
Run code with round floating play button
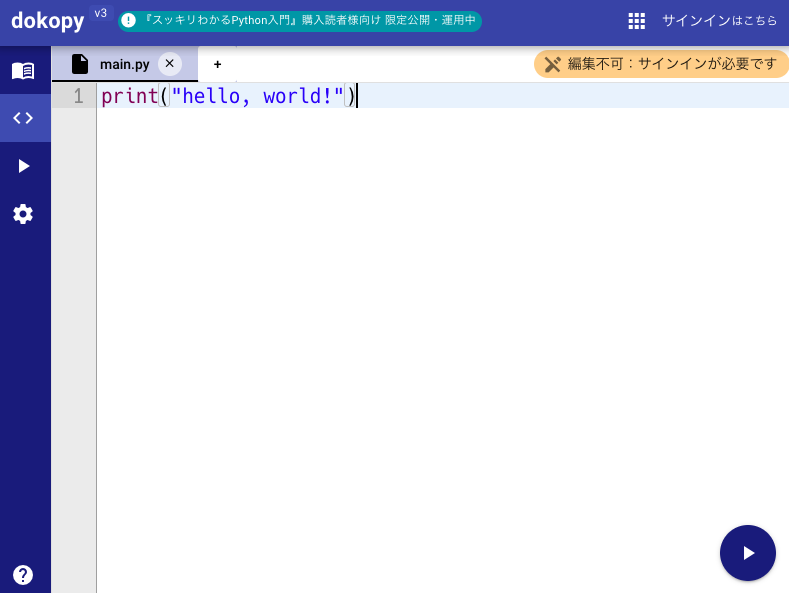click(747, 553)
